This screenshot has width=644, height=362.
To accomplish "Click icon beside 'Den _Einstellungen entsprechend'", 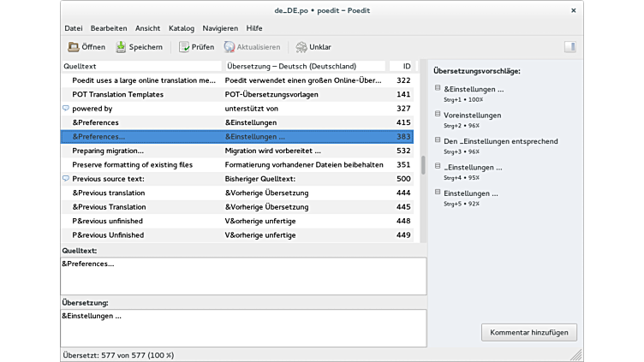I will pos(438,140).
